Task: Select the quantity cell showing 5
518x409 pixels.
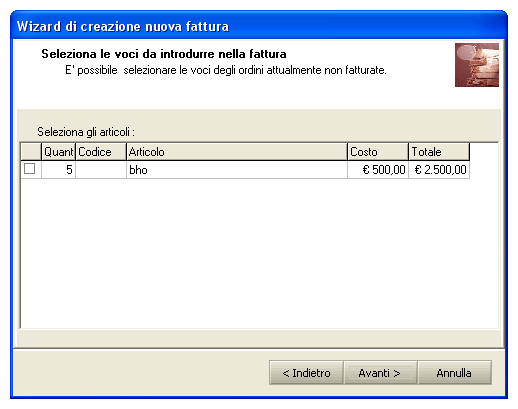Action: (x=58, y=170)
